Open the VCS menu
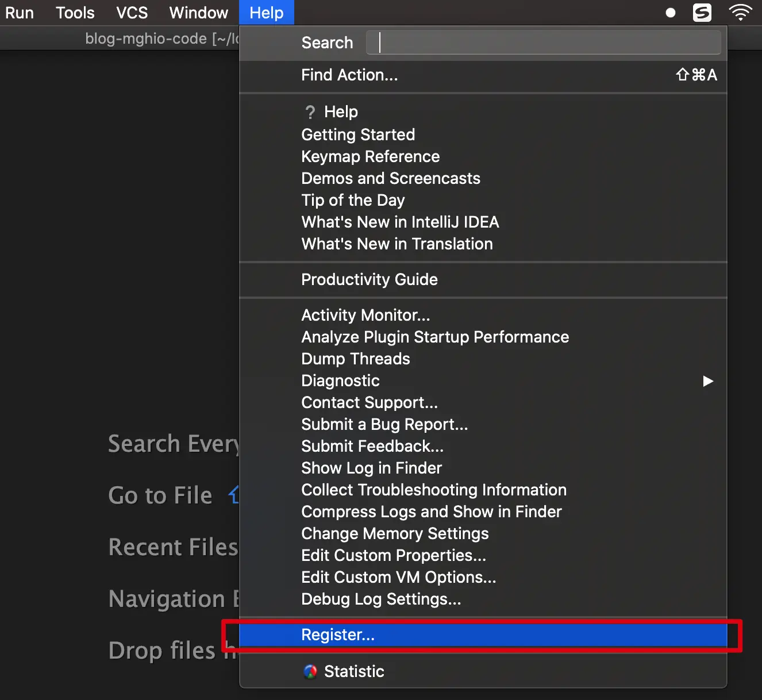Screen dimensions: 762x700 tap(132, 13)
